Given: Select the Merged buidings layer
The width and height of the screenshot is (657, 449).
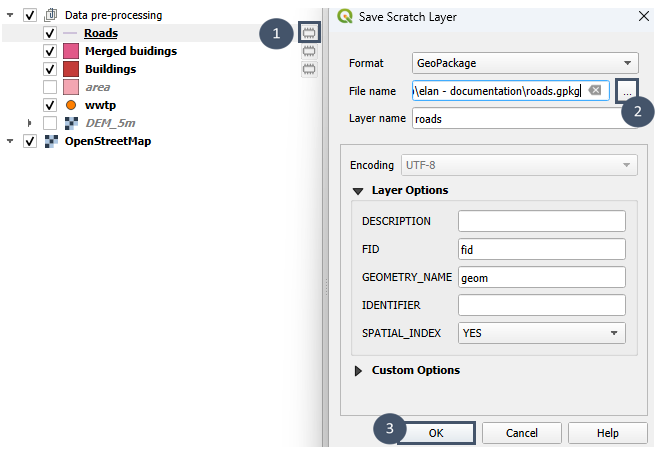Looking at the screenshot, I should tap(130, 51).
